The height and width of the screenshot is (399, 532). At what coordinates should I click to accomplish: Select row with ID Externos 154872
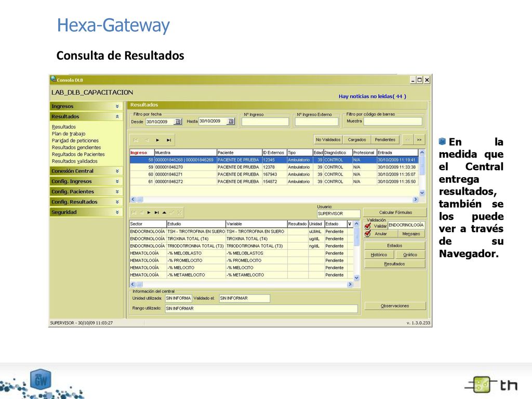[274, 181]
